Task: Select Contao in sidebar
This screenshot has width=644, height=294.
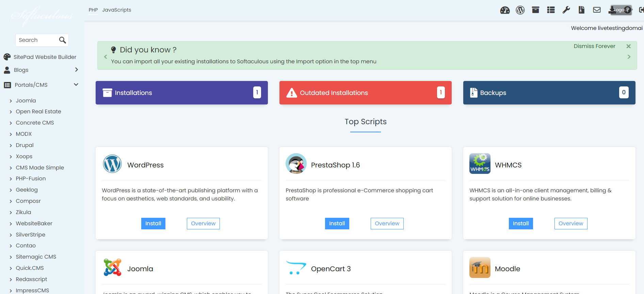Action: (x=26, y=246)
